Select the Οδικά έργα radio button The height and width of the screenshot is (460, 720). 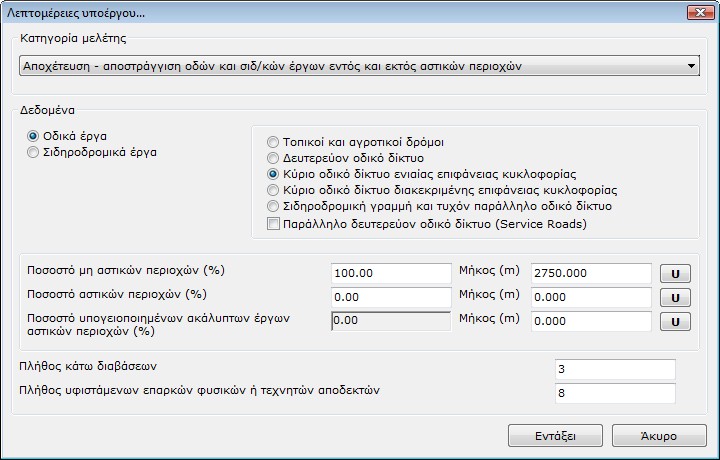pyautogui.click(x=34, y=135)
